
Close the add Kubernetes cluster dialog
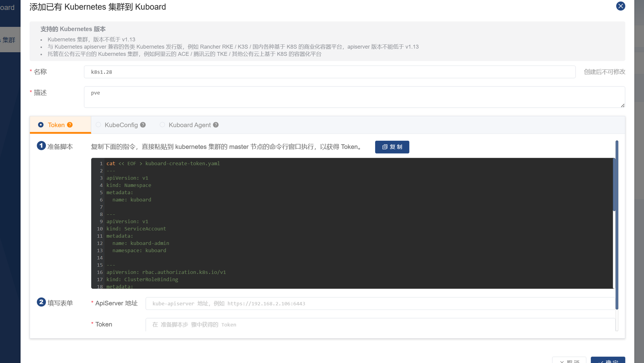(x=621, y=6)
